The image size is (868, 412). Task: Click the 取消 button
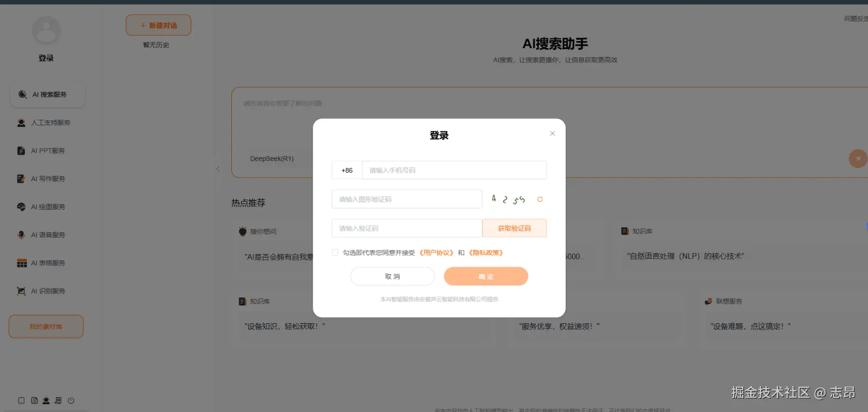393,276
